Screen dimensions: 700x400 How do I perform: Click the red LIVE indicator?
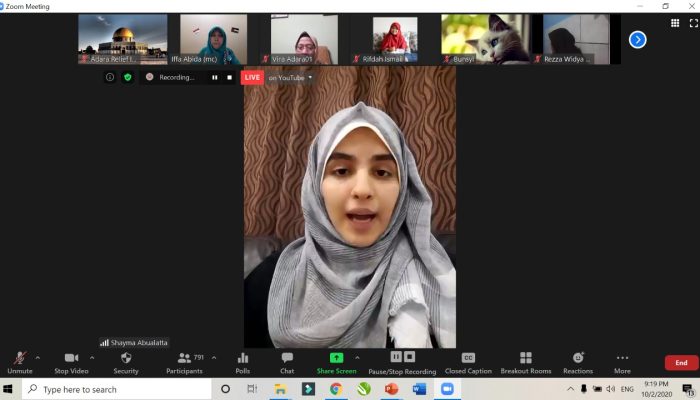(x=252, y=77)
